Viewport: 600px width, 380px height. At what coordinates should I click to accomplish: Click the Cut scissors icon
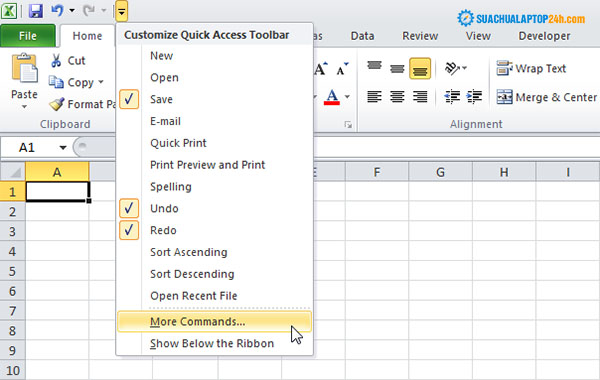56,60
